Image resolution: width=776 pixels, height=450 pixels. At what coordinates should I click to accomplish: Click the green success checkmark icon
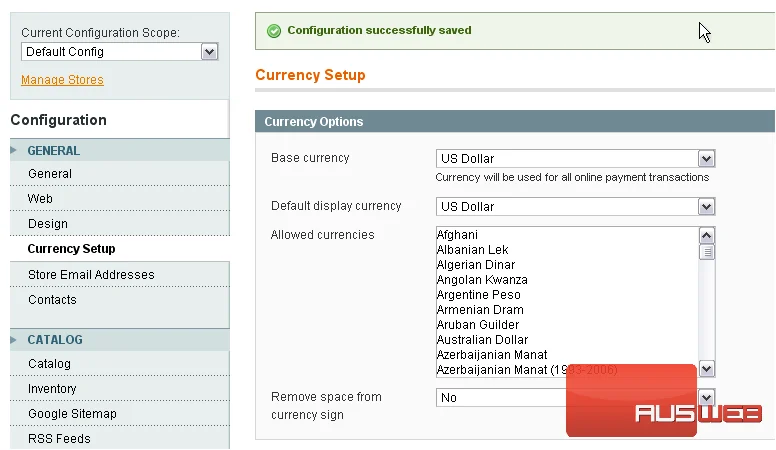click(274, 31)
